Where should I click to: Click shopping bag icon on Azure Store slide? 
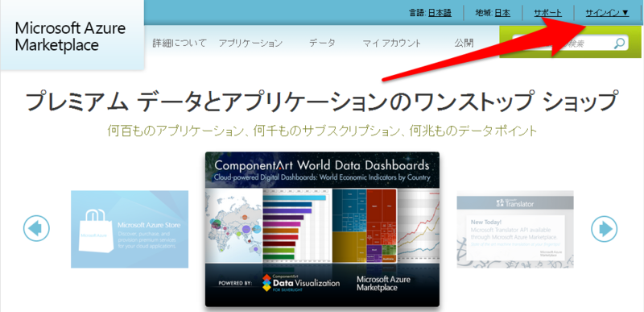[x=95, y=231]
